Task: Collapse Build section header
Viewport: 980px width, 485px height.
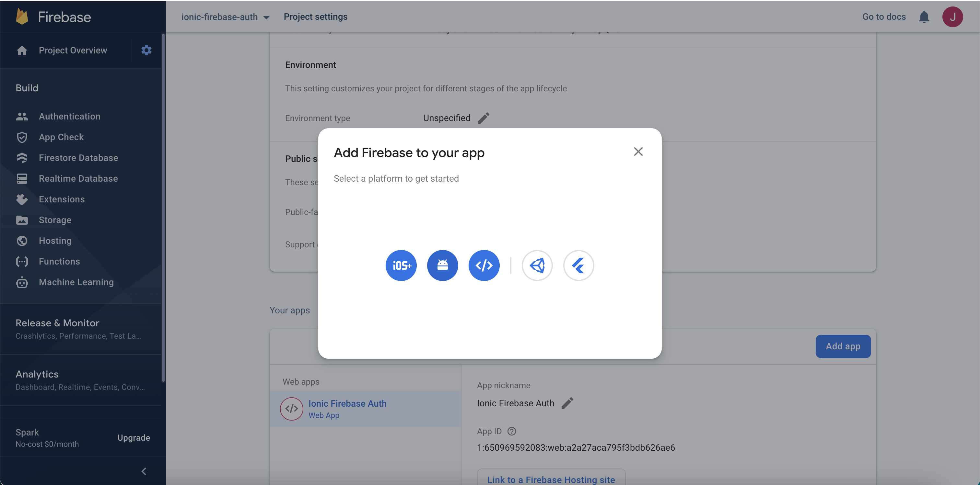Action: tap(27, 88)
